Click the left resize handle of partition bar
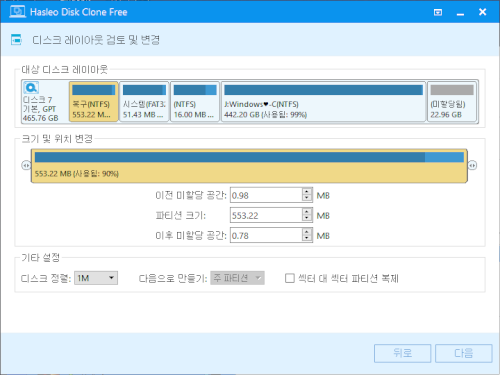Screen dimensions: 500x375 (x=26, y=165)
